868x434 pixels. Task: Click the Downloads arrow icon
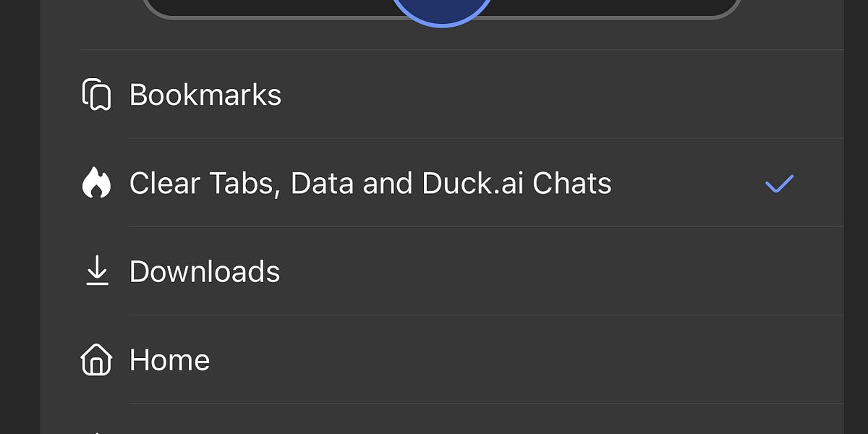pos(96,271)
